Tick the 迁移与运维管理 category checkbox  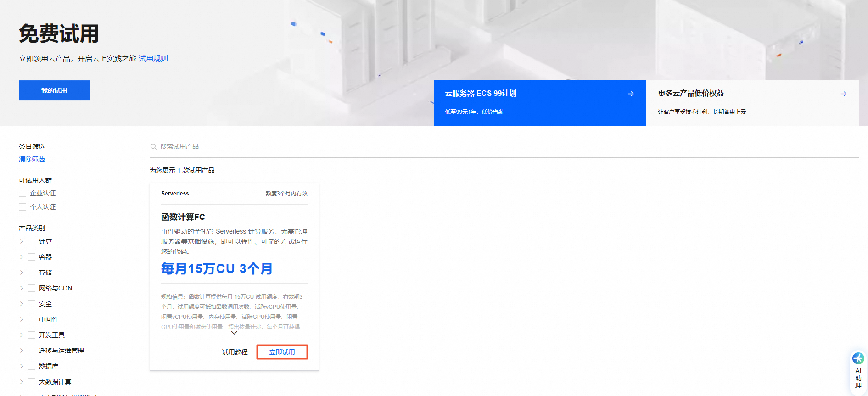pyautogui.click(x=32, y=351)
